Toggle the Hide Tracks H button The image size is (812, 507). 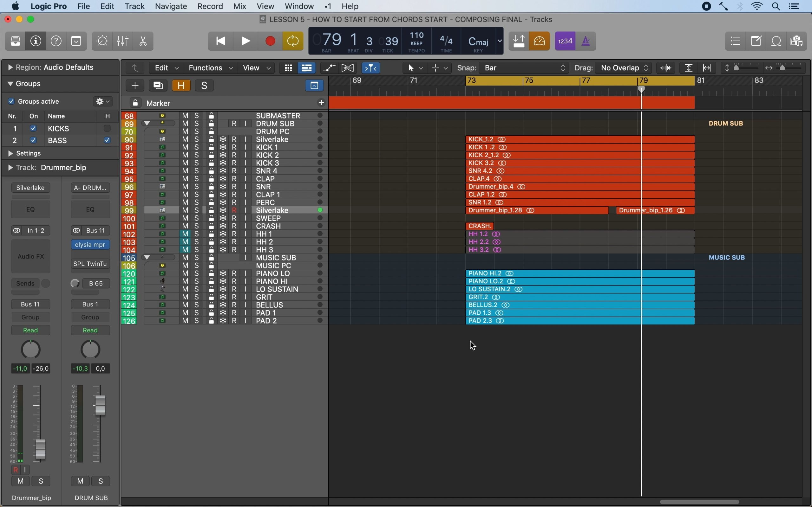[181, 86]
